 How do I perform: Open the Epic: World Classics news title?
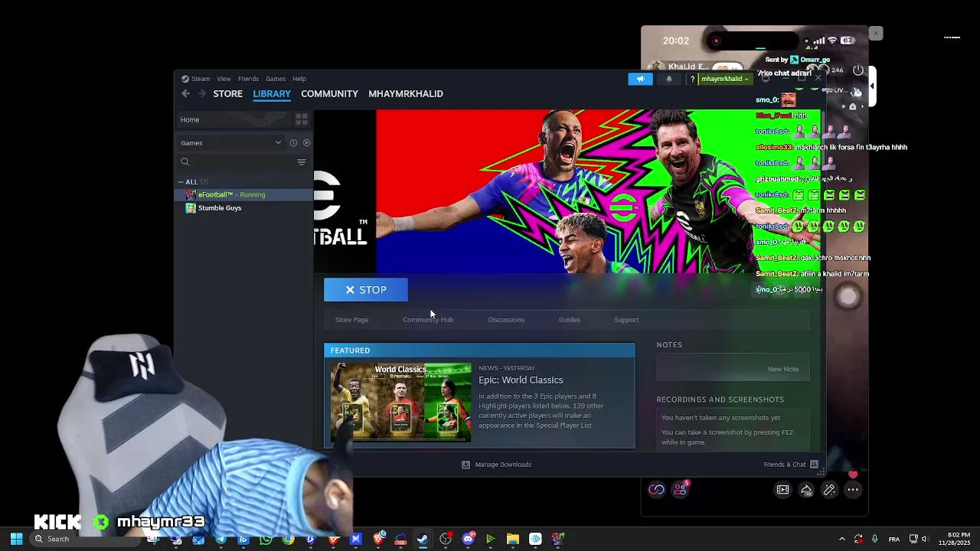521,380
